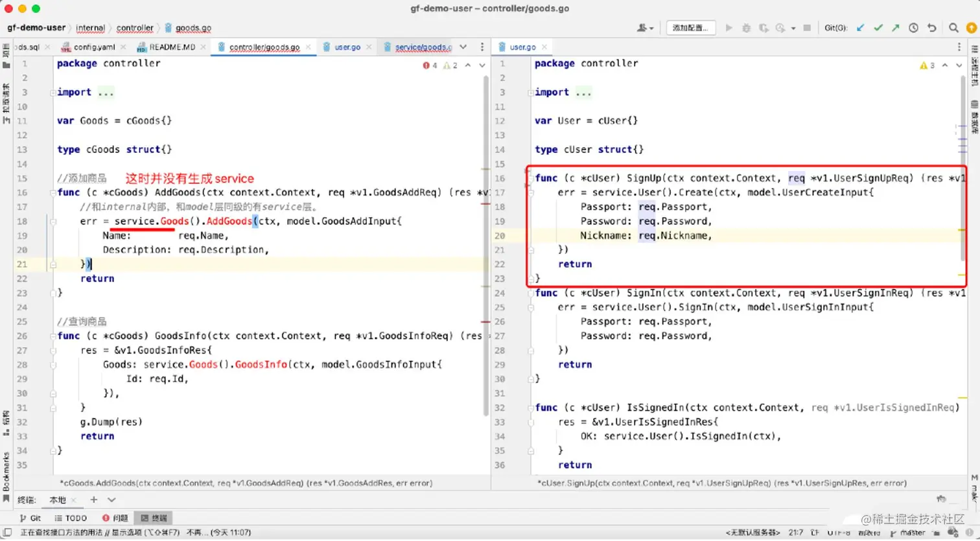
Task: Open project tool window icon at top-left
Action: click(x=6, y=55)
